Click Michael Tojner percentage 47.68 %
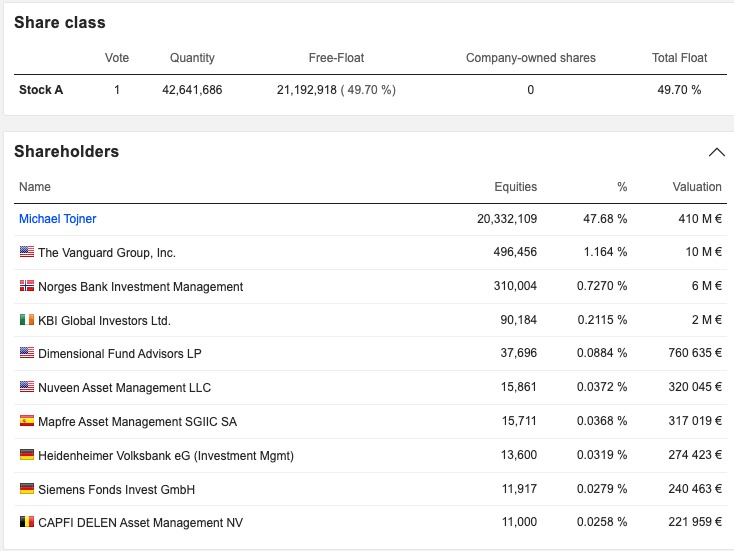 point(605,219)
